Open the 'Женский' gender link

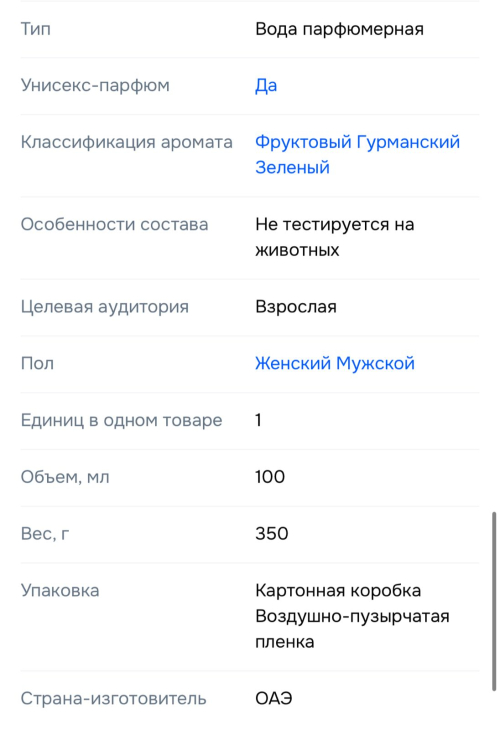click(x=293, y=363)
